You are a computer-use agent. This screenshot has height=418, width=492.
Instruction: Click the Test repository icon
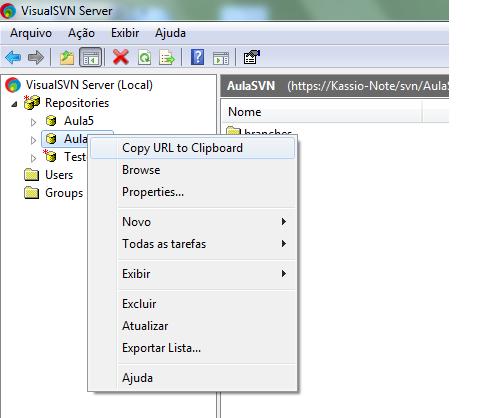click(50, 156)
